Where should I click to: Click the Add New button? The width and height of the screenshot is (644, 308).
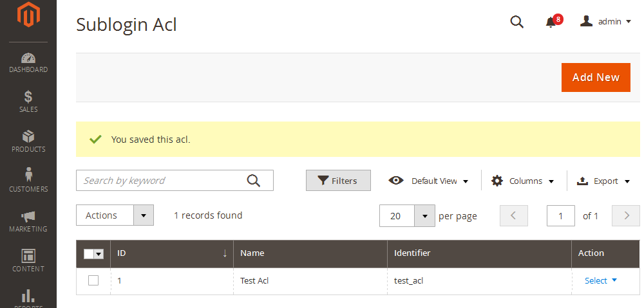tap(596, 78)
